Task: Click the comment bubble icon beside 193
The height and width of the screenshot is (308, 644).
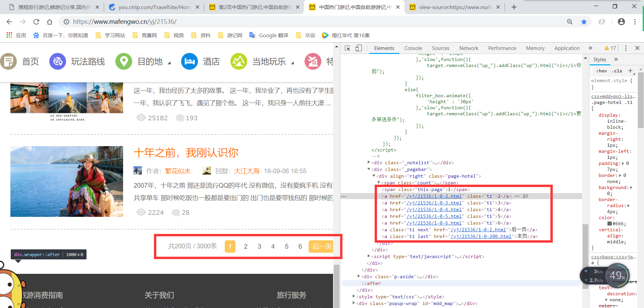Action: tap(180, 118)
